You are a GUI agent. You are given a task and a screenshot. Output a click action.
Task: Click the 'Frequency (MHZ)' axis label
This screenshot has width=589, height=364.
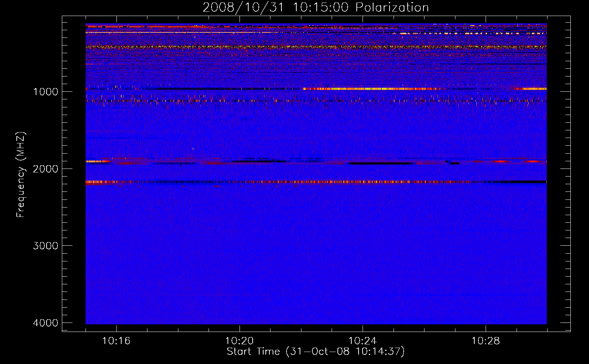(x=21, y=174)
